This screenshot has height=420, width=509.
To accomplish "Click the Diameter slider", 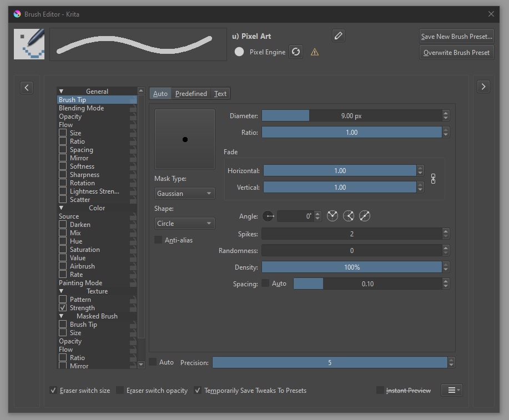I will coord(351,116).
